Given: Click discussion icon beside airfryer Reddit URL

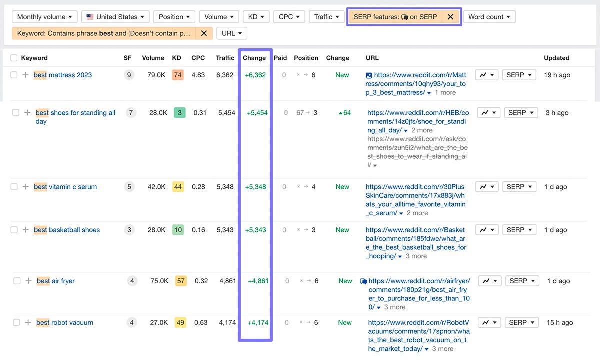Looking at the screenshot, I should (x=363, y=281).
